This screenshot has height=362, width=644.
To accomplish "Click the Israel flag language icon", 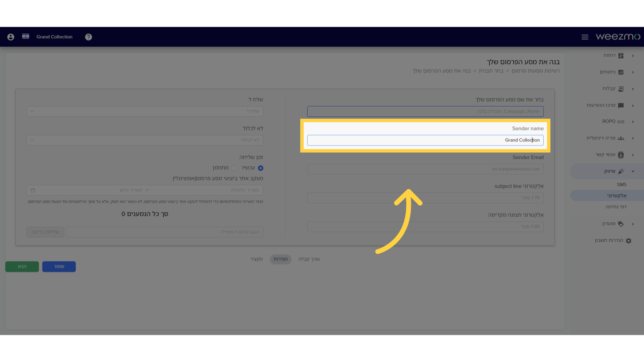I will [x=25, y=36].
